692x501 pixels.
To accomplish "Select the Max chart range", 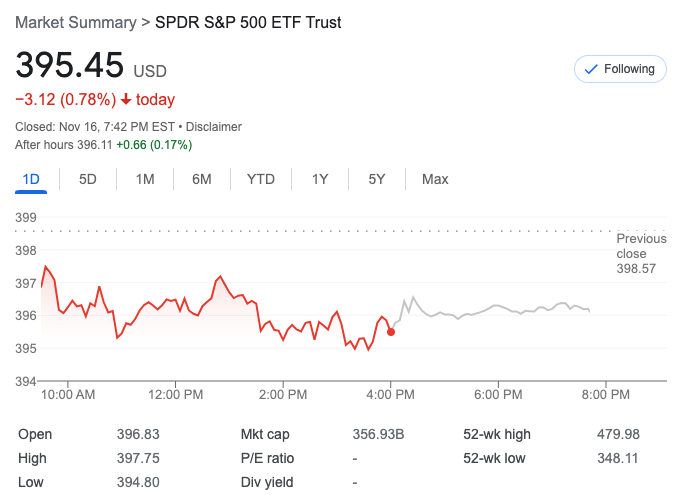I will point(435,179).
